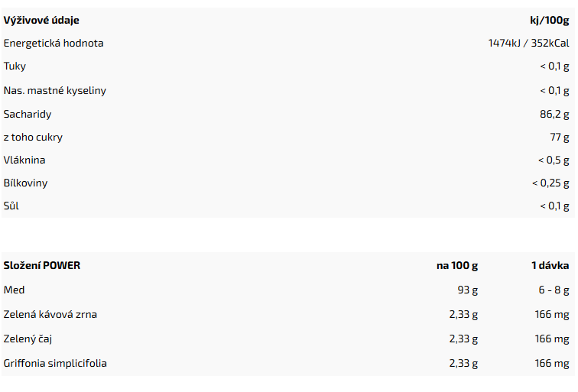
Task: Click the Med ingredient row label
Action: [14, 290]
